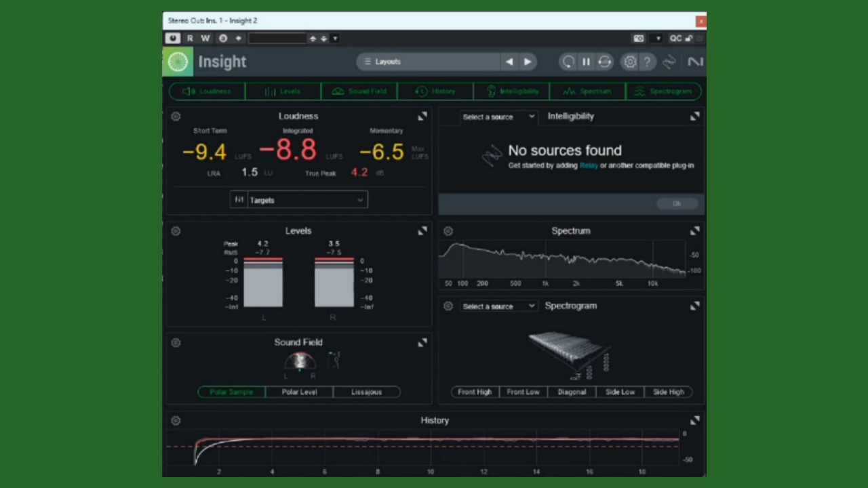Open the Targets dropdown

click(x=307, y=200)
